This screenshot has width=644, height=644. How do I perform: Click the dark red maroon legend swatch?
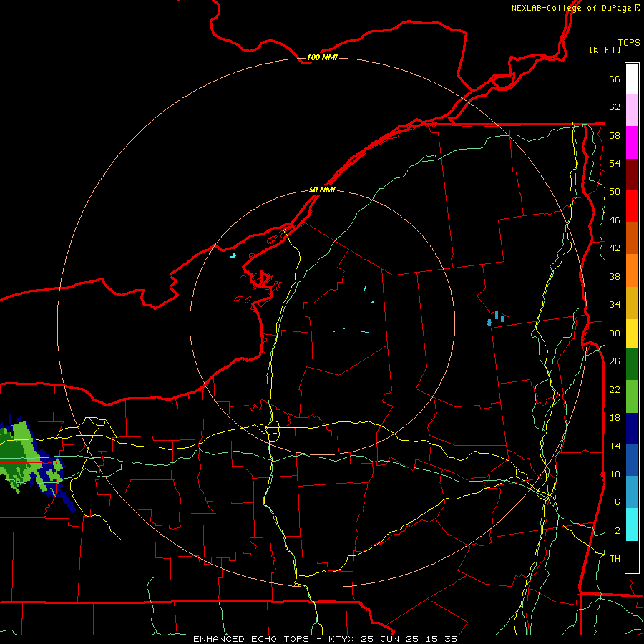632,175
